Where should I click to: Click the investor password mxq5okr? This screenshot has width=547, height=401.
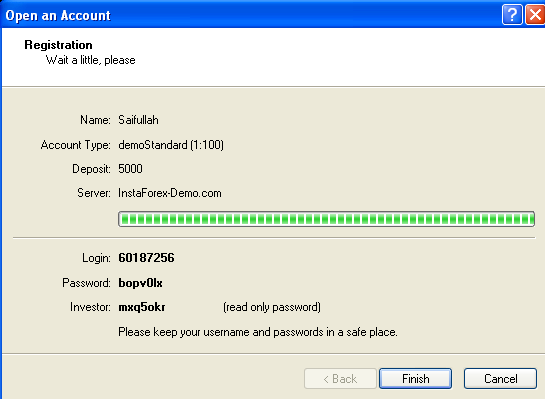point(142,307)
